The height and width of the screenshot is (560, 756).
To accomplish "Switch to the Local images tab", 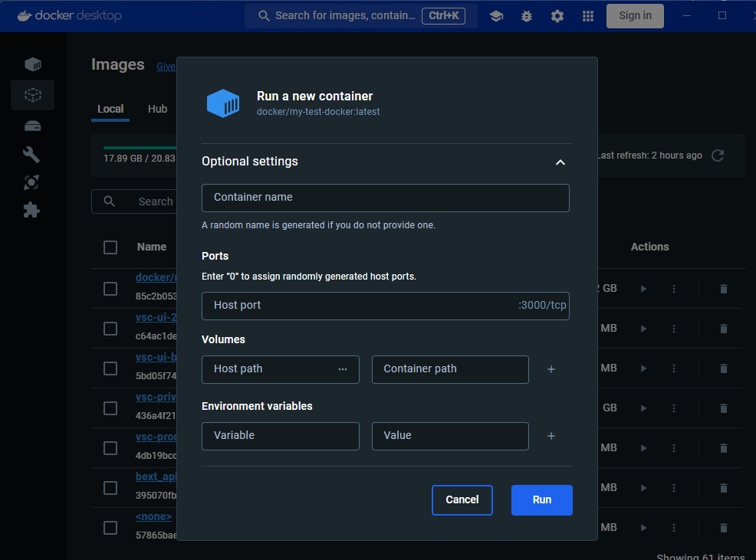I will (x=110, y=109).
